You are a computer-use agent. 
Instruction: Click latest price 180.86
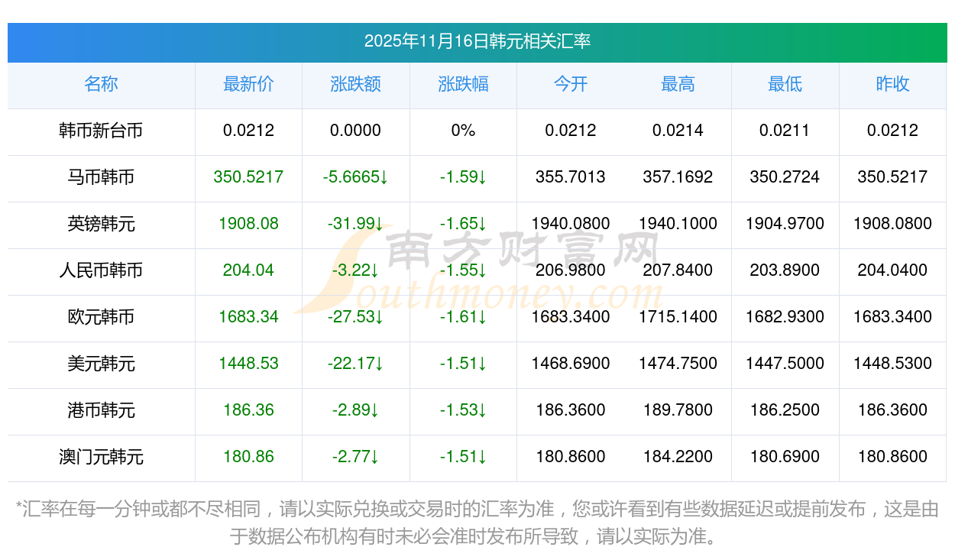[x=248, y=457]
